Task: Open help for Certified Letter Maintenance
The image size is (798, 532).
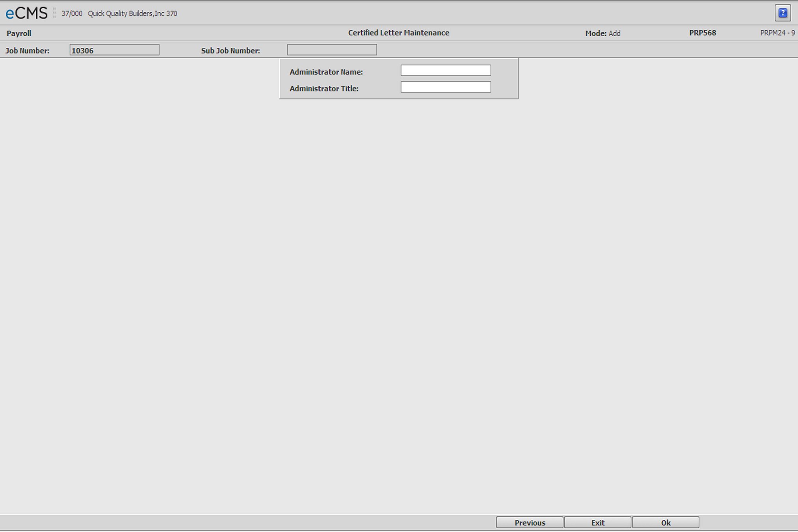Action: [x=783, y=13]
